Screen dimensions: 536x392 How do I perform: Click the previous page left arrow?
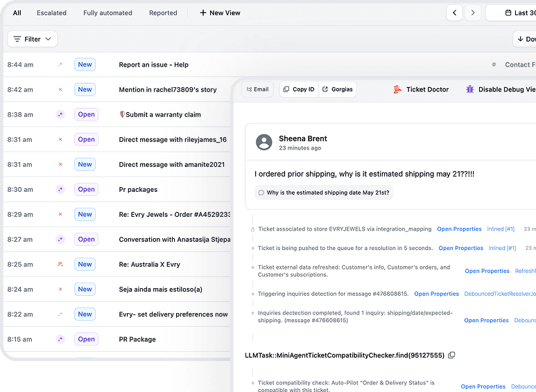pyautogui.click(x=454, y=12)
